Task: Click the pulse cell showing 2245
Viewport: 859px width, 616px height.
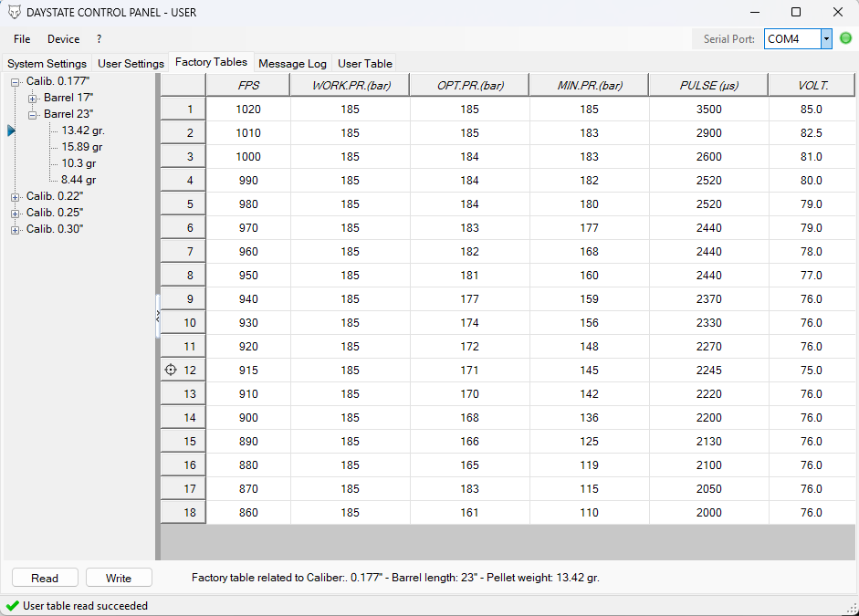Action: tap(709, 371)
